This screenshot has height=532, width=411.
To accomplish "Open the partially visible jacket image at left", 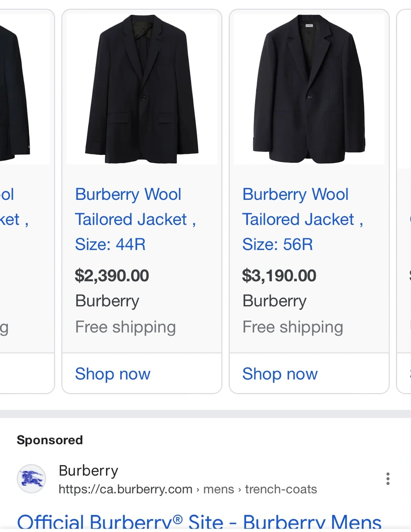I will coord(25,89).
